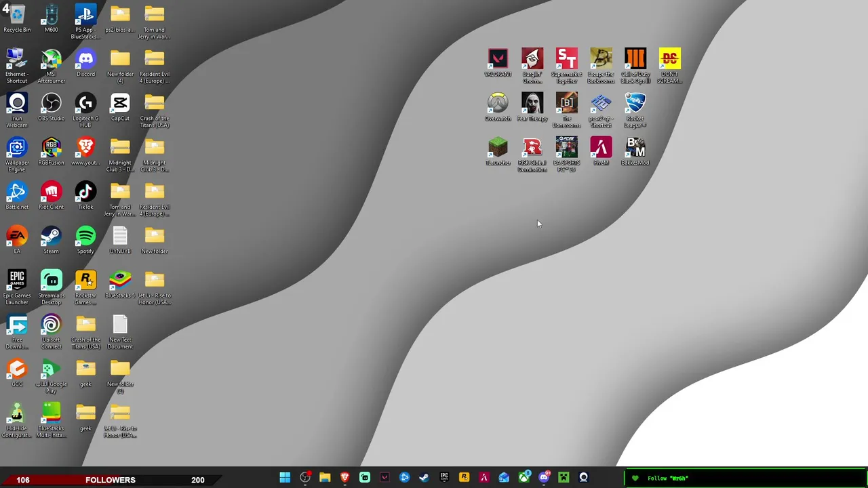The image size is (868, 488).
Task: Open the Recycle Bin desktop icon
Action: tap(17, 19)
